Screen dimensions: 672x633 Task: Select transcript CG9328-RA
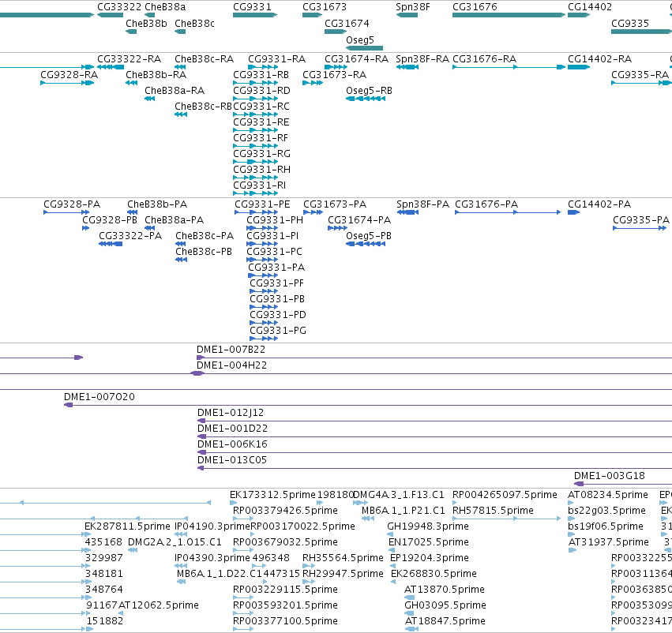coord(69,75)
